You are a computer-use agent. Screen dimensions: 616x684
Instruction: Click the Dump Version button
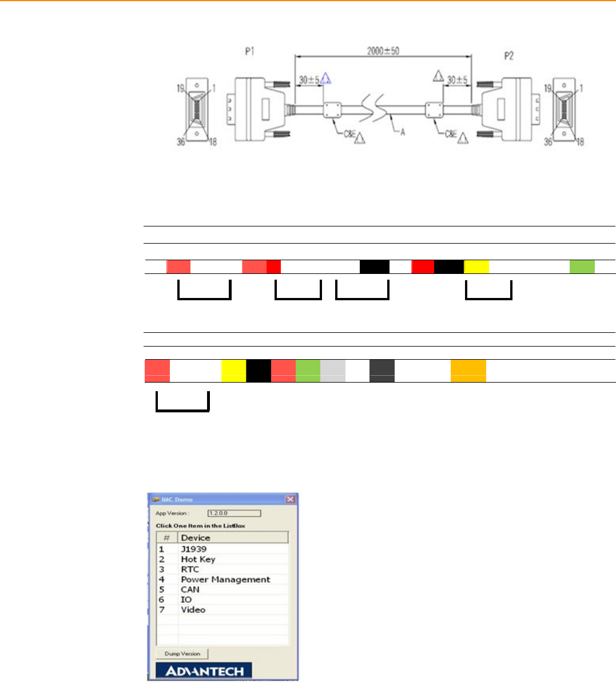[x=182, y=654]
